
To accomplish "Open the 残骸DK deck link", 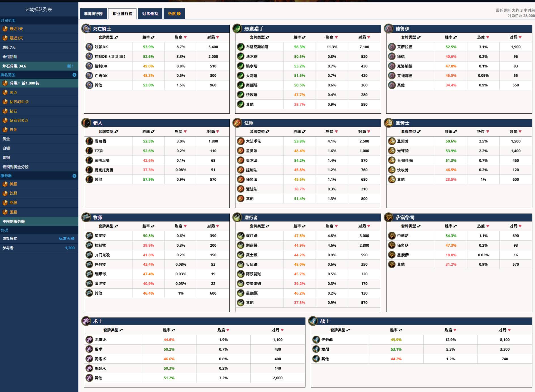I will coord(101,47).
